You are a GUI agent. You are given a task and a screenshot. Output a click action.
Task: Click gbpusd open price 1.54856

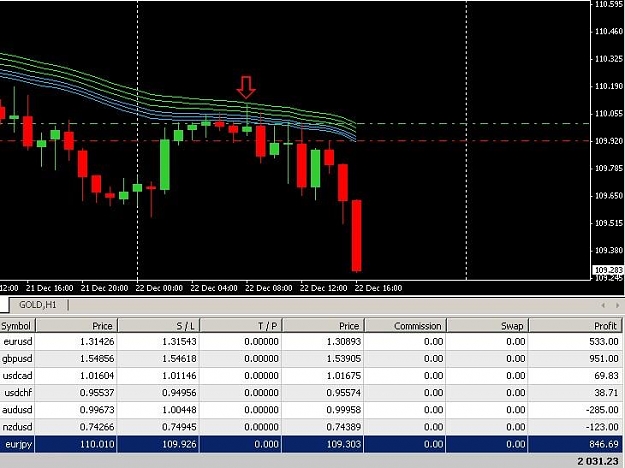97,359
